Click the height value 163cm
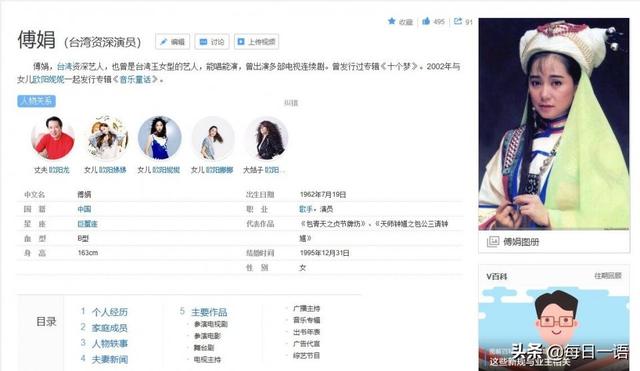The width and height of the screenshot is (640, 371). 88,253
